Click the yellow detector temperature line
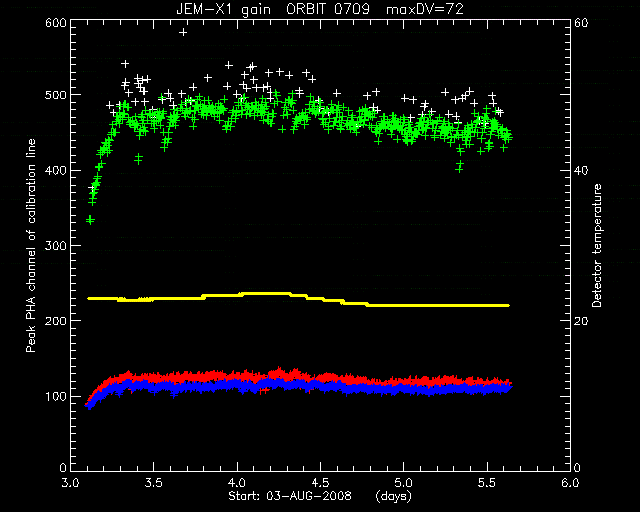The width and height of the screenshot is (640, 512). pos(299,299)
